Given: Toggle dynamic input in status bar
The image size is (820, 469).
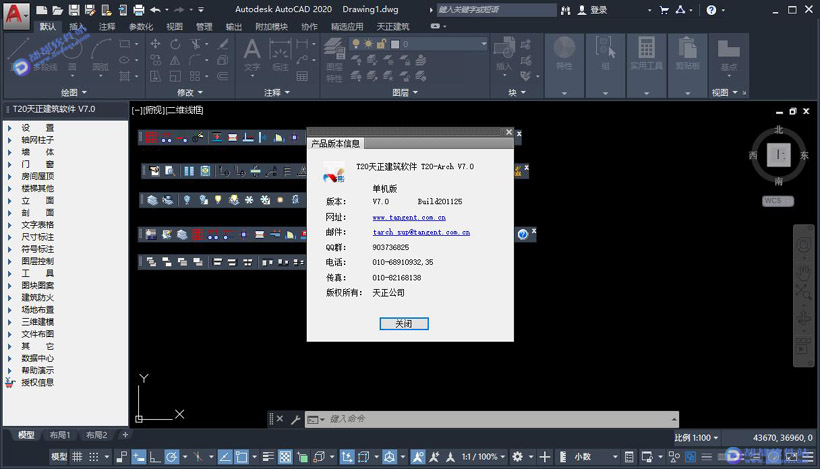Looking at the screenshot, I should [x=139, y=457].
